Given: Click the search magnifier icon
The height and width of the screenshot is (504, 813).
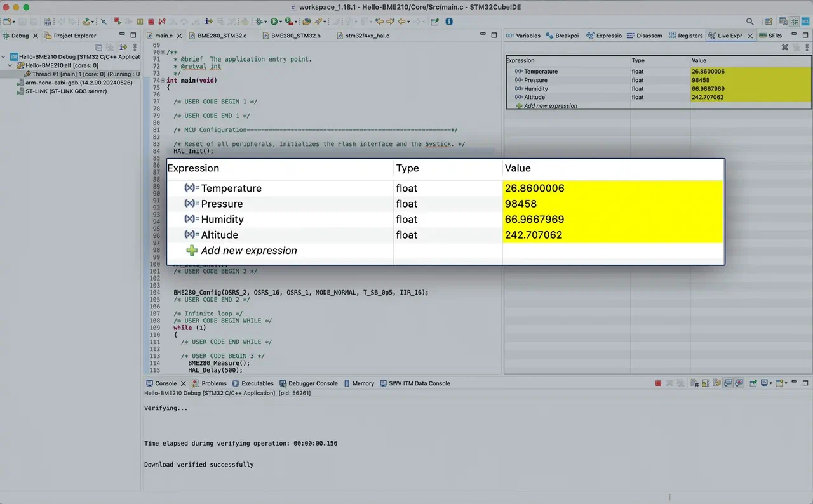Looking at the screenshot, I should (x=750, y=22).
